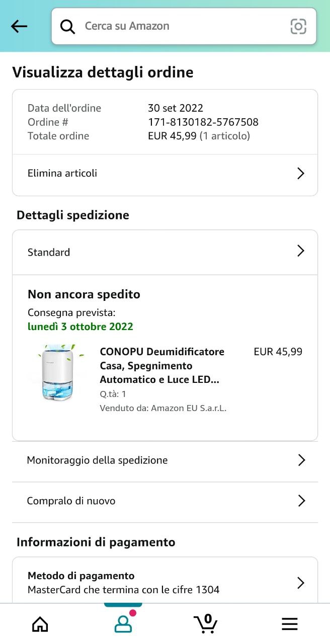Image resolution: width=330 pixels, height=644 pixels.
Task: Tap the Standard shipping label
Action: click(x=49, y=252)
